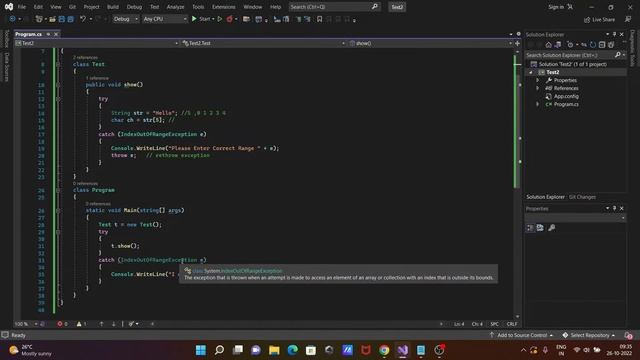This screenshot has height=360, width=640.
Task: Click Show All Files icon in Solution Explorer
Action: 611,45
